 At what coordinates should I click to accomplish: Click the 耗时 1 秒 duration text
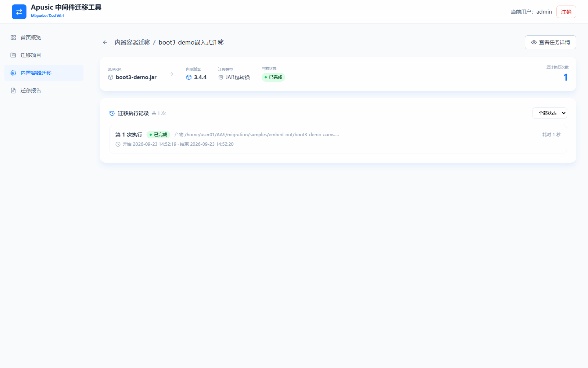pos(552,135)
